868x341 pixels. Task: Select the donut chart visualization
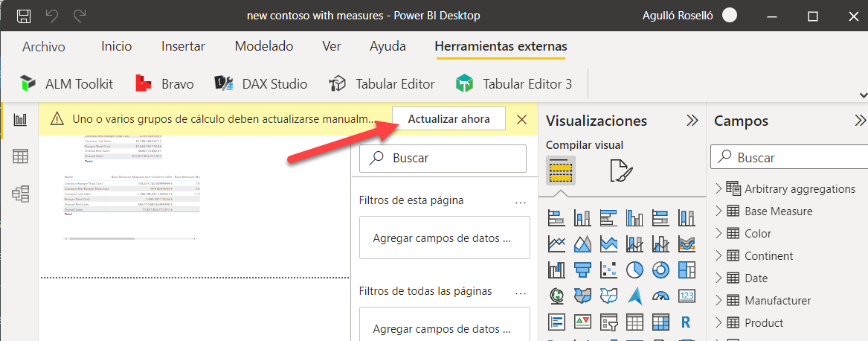[x=660, y=269]
